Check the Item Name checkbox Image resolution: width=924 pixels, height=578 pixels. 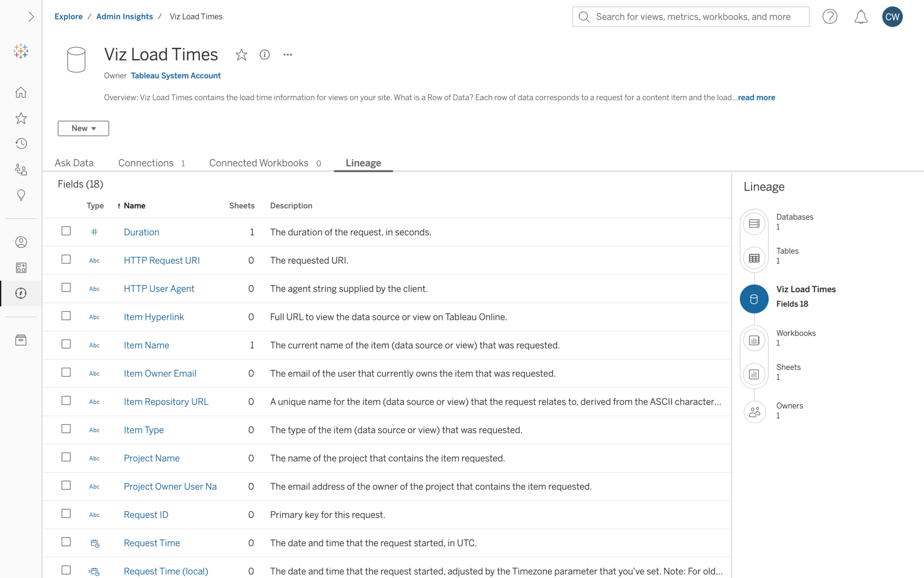66,344
